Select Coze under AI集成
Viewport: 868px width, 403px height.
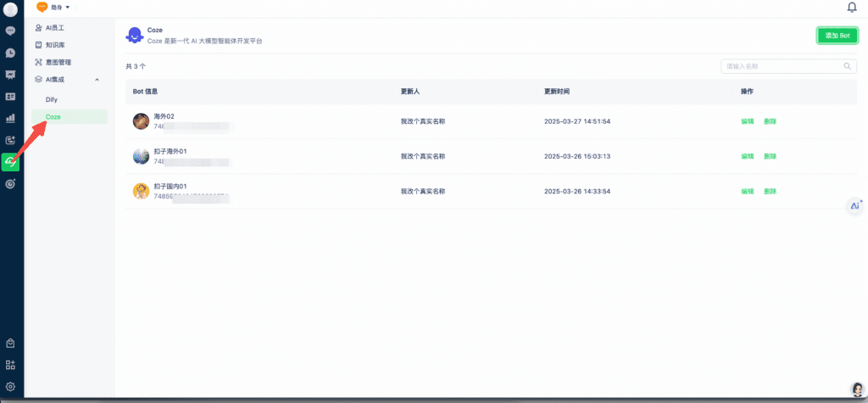point(70,117)
